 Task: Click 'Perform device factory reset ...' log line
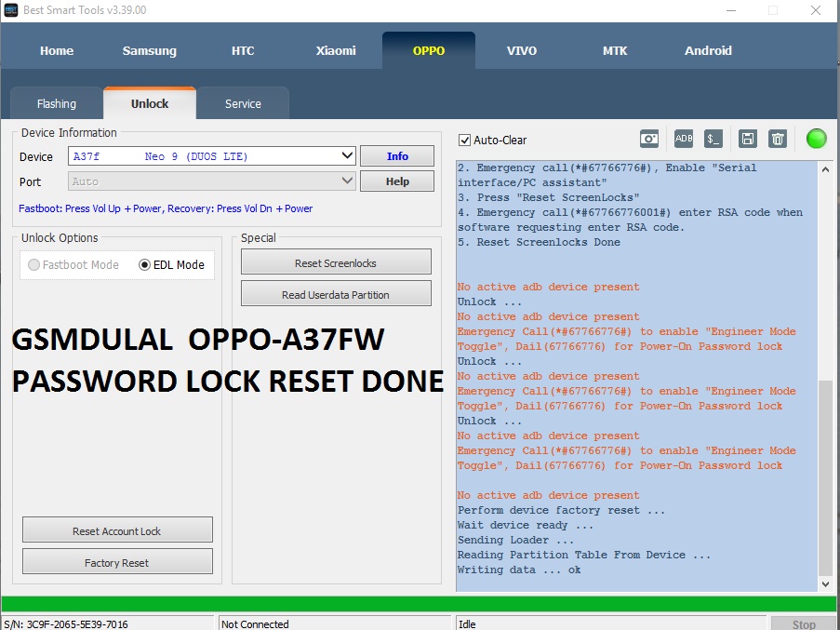pyautogui.click(x=562, y=510)
